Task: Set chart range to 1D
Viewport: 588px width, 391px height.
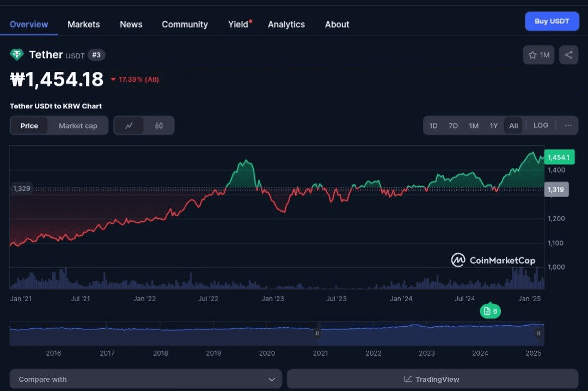Action: 433,126
